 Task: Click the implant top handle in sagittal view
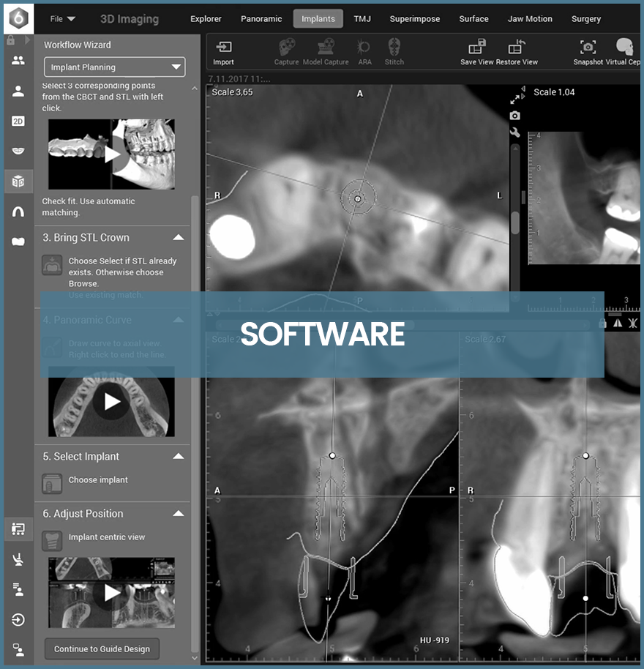click(332, 456)
